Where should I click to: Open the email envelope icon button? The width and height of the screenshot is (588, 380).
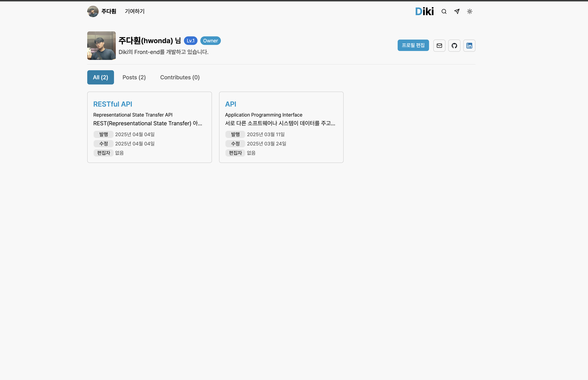coord(439,46)
